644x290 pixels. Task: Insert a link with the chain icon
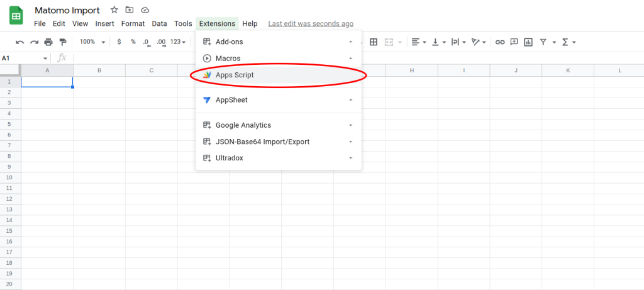500,42
